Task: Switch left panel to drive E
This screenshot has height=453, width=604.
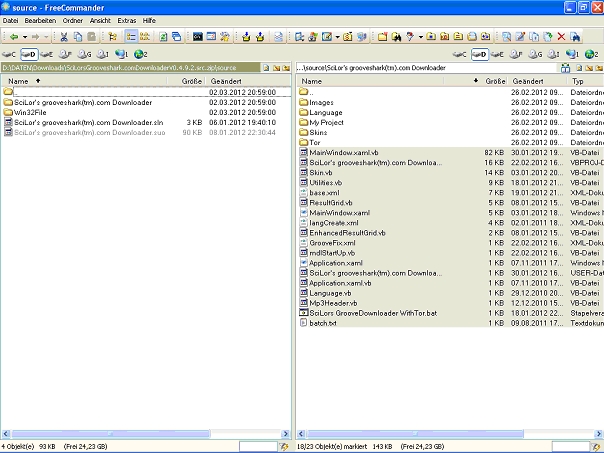Action: coord(47,54)
